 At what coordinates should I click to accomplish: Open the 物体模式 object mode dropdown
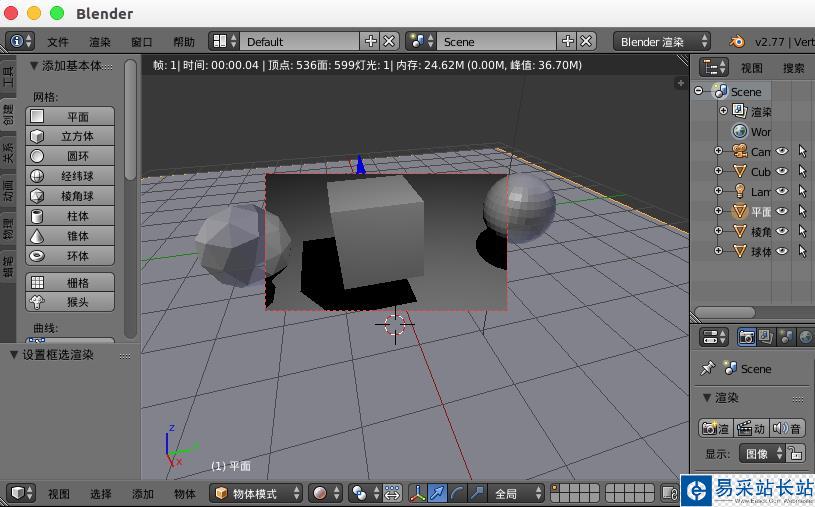256,493
